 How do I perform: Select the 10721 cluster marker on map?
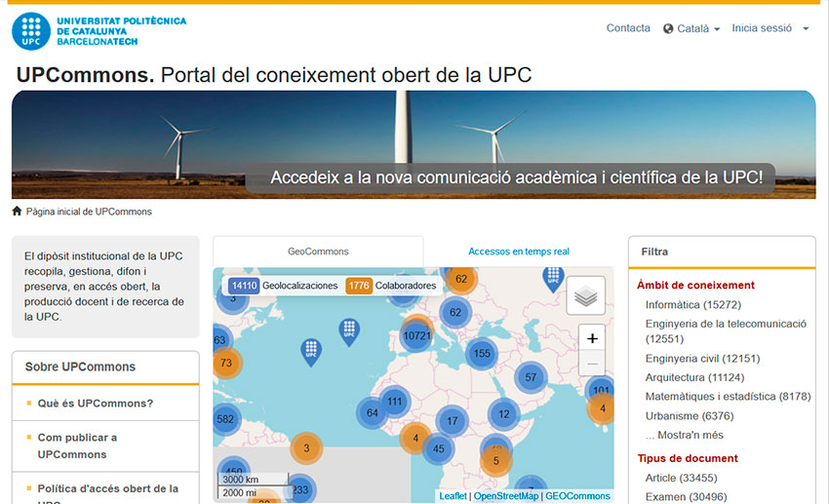click(416, 334)
